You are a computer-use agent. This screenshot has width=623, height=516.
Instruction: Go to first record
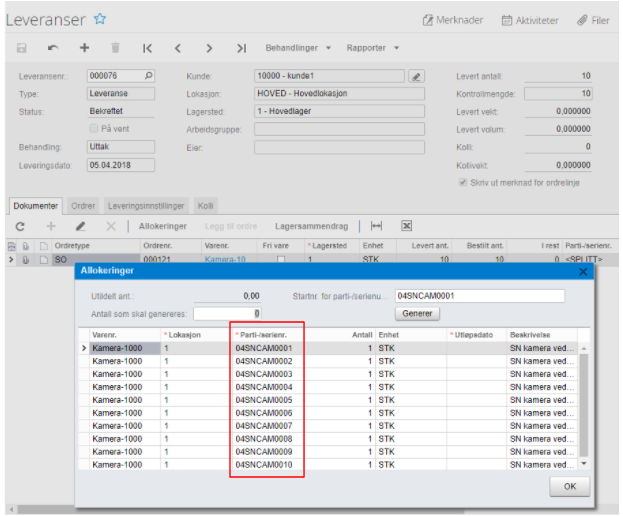(147, 48)
